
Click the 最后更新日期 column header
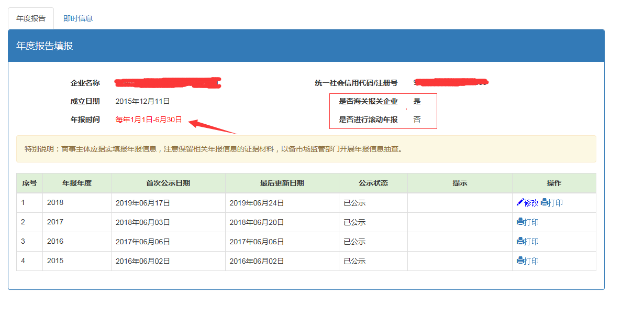282,183
